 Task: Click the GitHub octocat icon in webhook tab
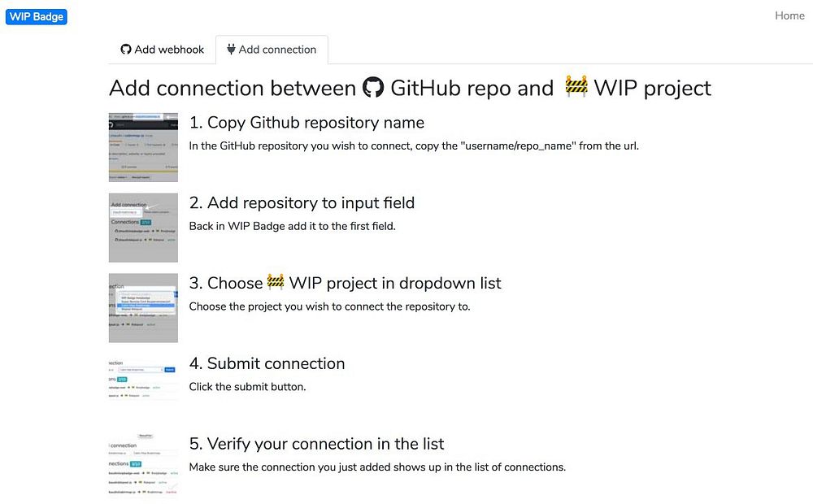coord(126,50)
